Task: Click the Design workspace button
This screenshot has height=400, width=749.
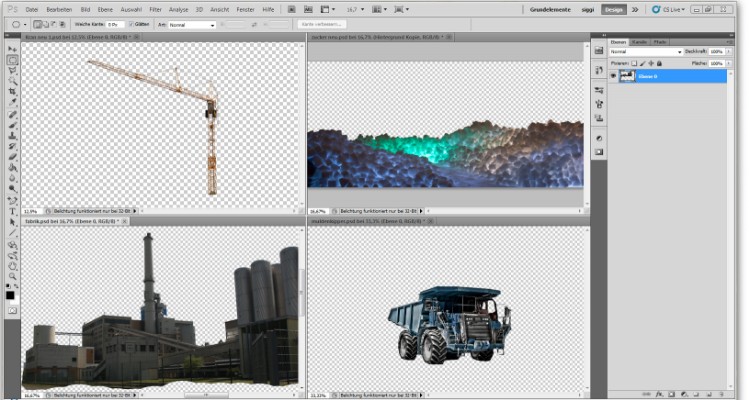Action: [x=613, y=9]
